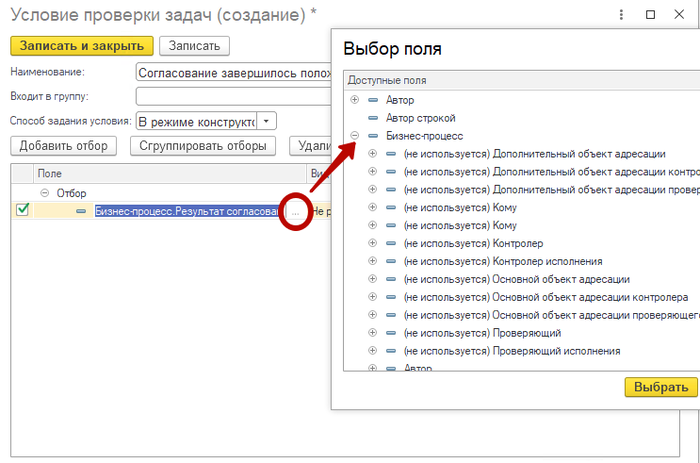Screen dimensions: 700x463
Task: Collapse the Отбор group
Action: (44, 193)
